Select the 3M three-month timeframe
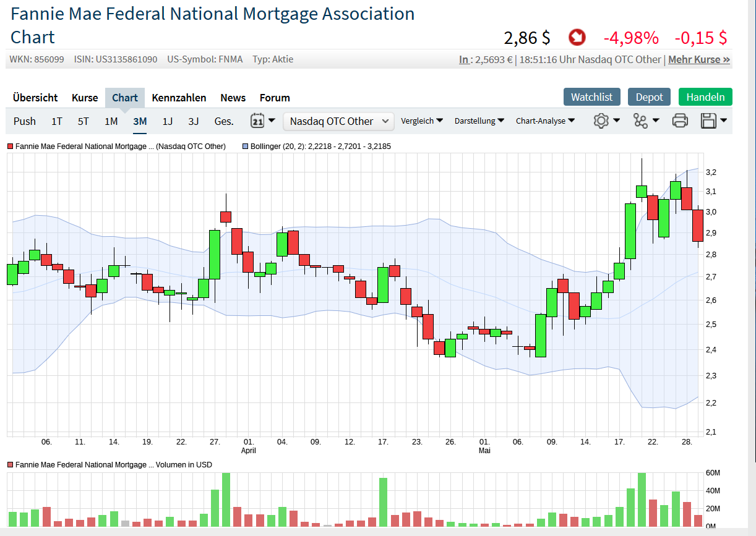 click(x=140, y=121)
